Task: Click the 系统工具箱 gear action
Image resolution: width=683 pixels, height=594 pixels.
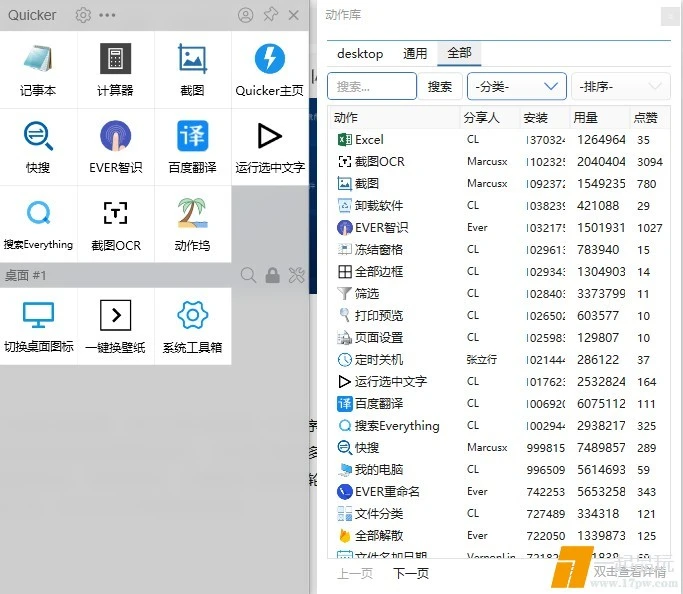Action: 192,326
